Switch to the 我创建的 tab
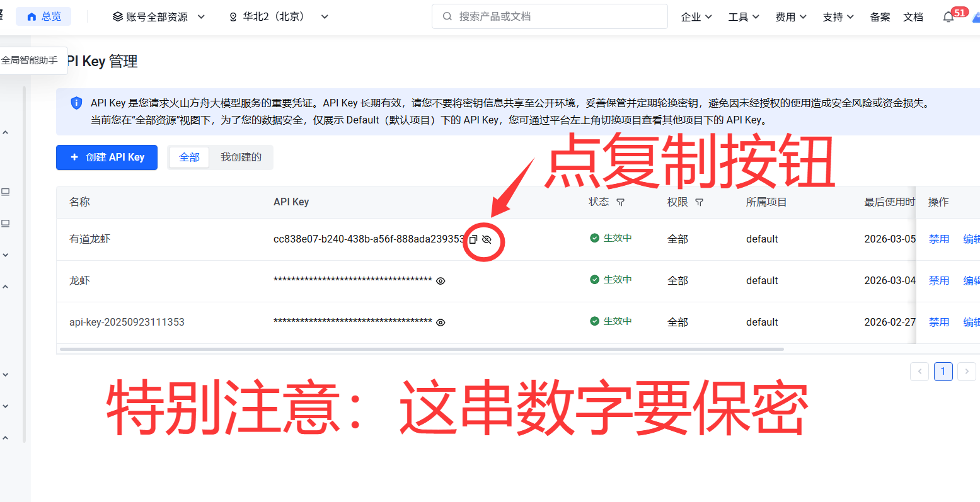 pyautogui.click(x=241, y=157)
